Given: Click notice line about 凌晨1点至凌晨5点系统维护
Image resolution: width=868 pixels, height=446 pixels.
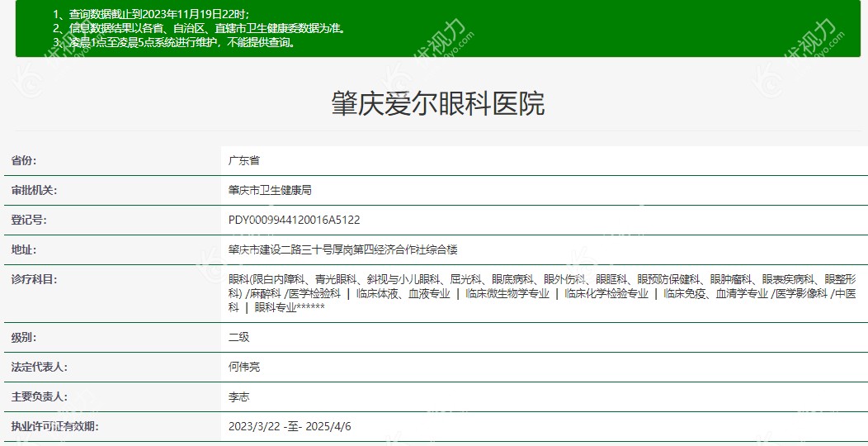Looking at the screenshot, I should (176, 43).
